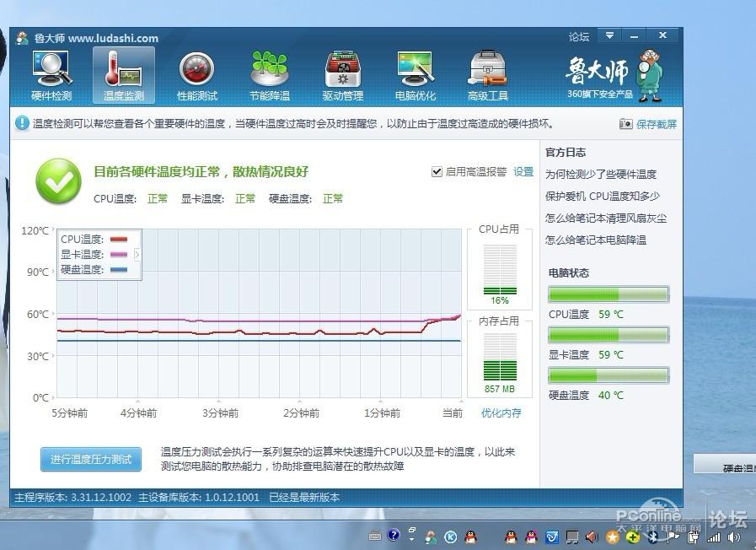Click the 主程序版本 3.31.12.1002 status text

72,498
